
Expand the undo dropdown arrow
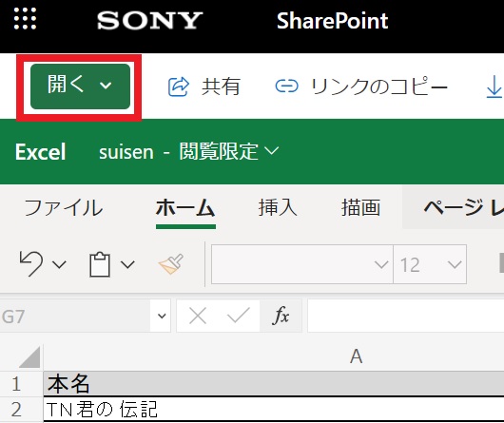pyautogui.click(x=59, y=264)
